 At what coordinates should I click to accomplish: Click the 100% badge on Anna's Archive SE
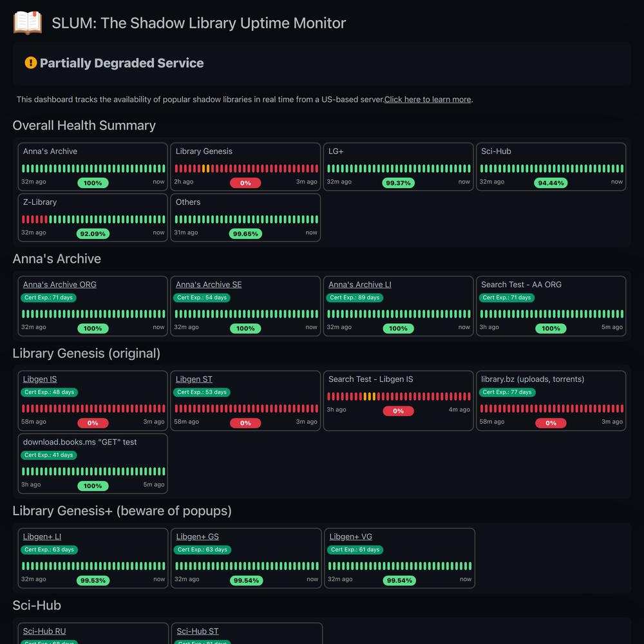(x=245, y=328)
